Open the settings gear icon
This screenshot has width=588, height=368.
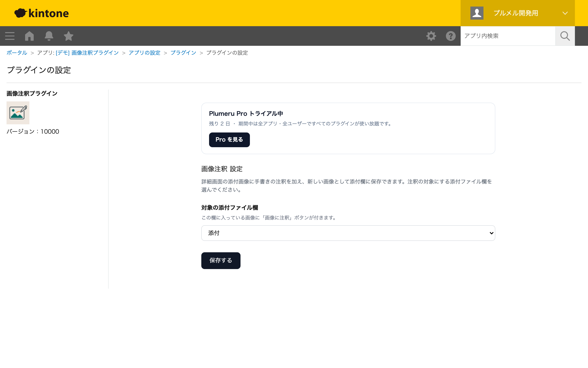(x=431, y=36)
